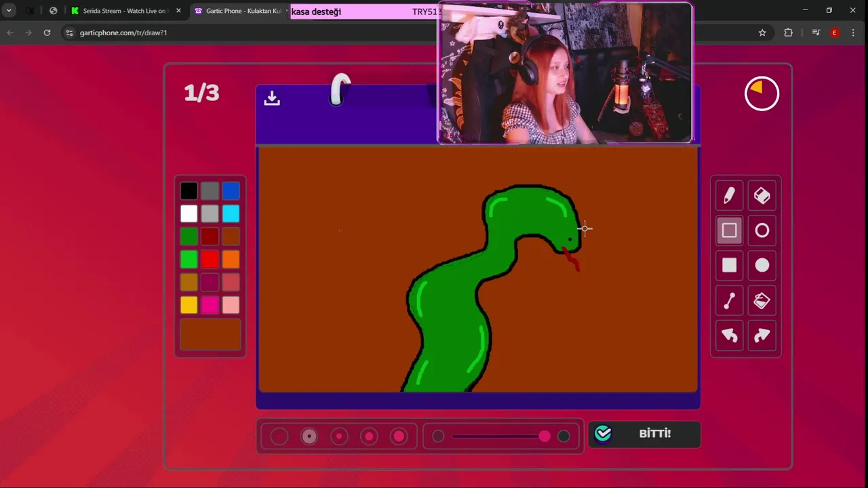Pick the orange color swatch
Image resolution: width=868 pixels, height=488 pixels.
click(x=231, y=260)
